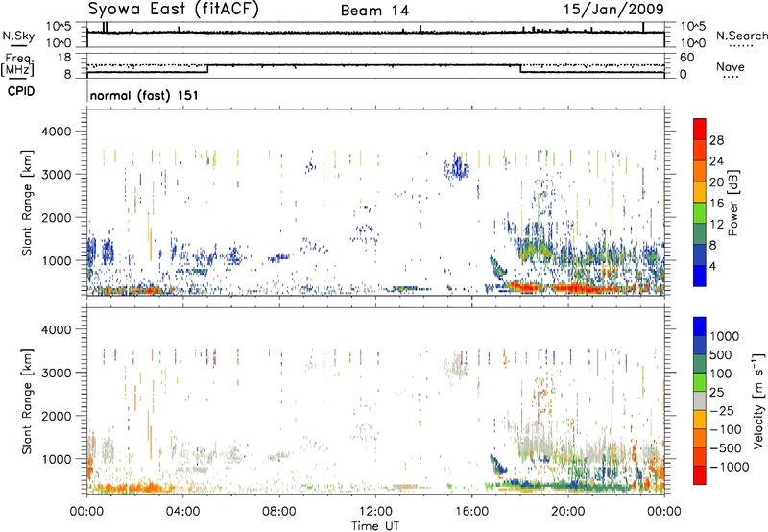The image size is (768, 532).
Task: Click the 12:00 time axis label
Action: 375,512
